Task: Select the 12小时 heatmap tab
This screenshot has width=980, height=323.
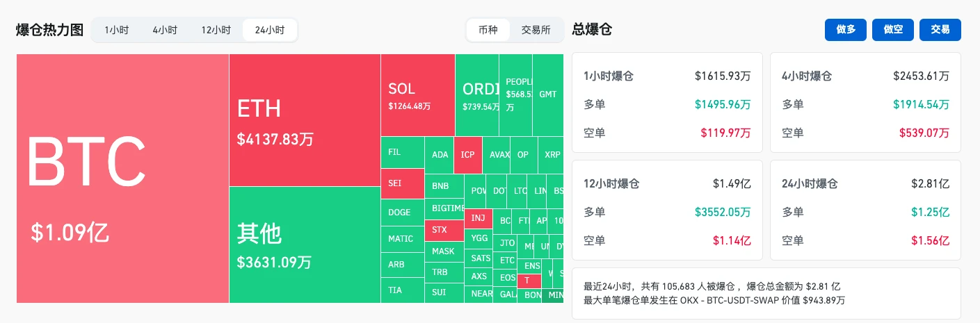Action: click(x=216, y=30)
